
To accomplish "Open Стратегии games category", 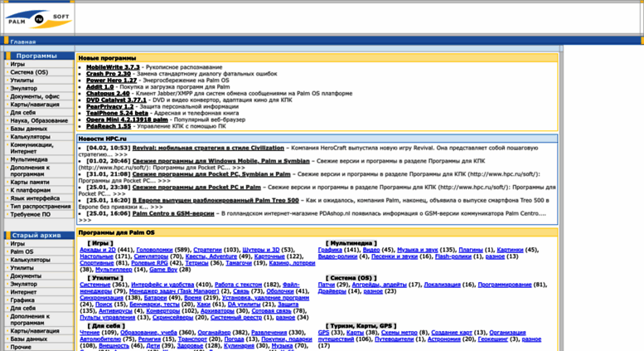I will point(207,250).
